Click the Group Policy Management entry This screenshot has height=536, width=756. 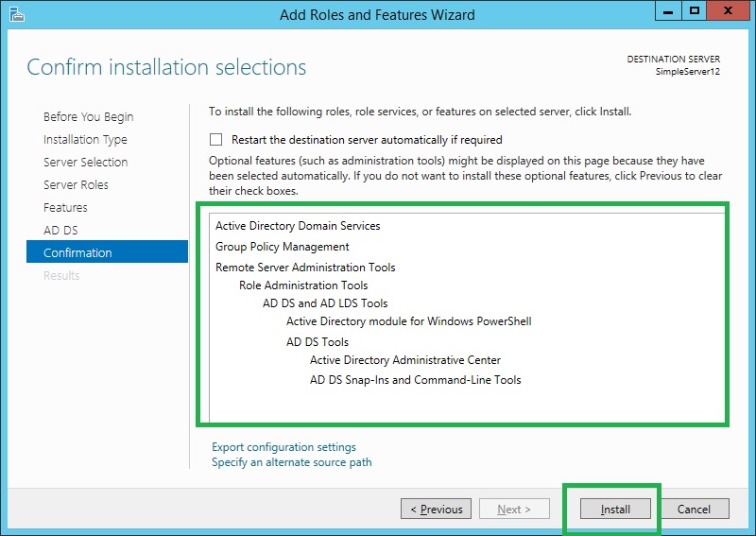click(x=283, y=247)
